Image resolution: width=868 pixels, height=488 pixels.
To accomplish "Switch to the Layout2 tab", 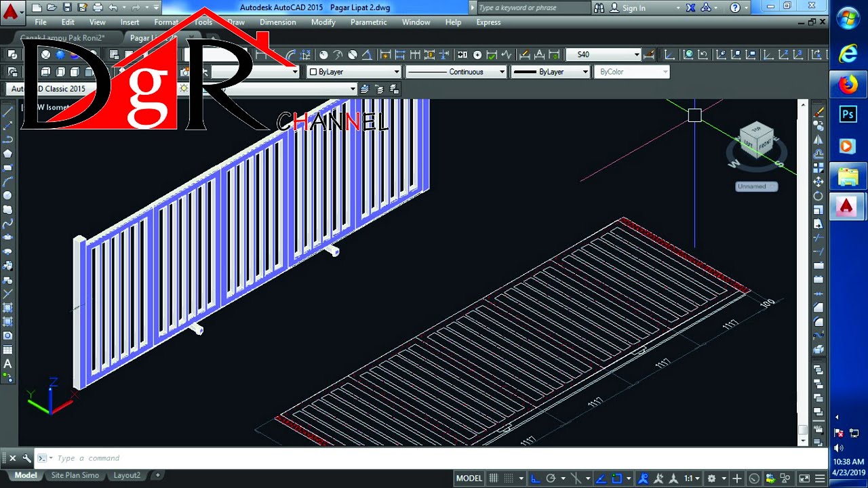I will (x=127, y=475).
